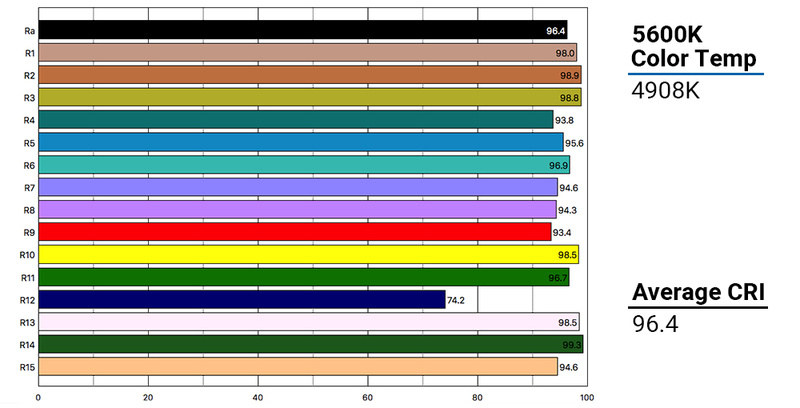Click the Average CRI heading
Image resolution: width=800 pixels, height=408 pixels.
click(698, 292)
